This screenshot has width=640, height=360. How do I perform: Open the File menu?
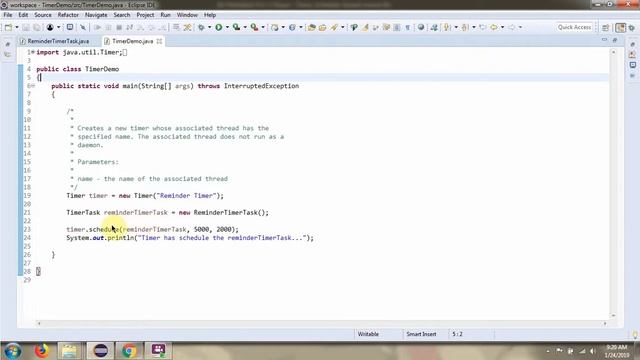coord(8,15)
